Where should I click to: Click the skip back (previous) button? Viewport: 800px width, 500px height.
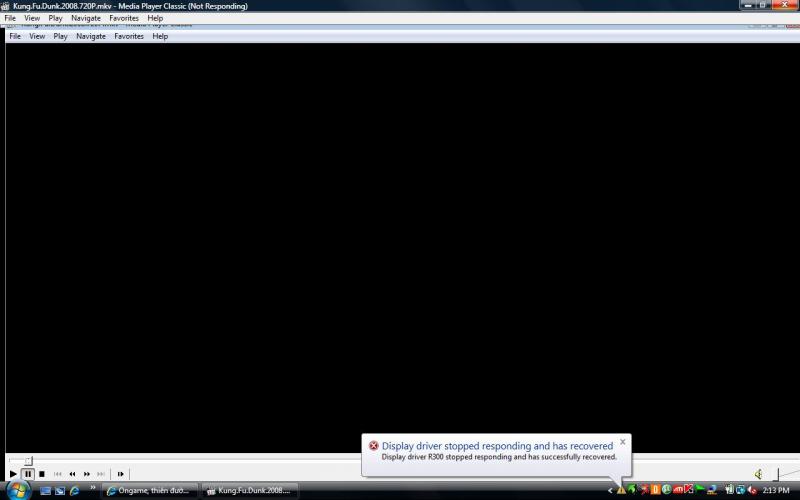pos(57,474)
